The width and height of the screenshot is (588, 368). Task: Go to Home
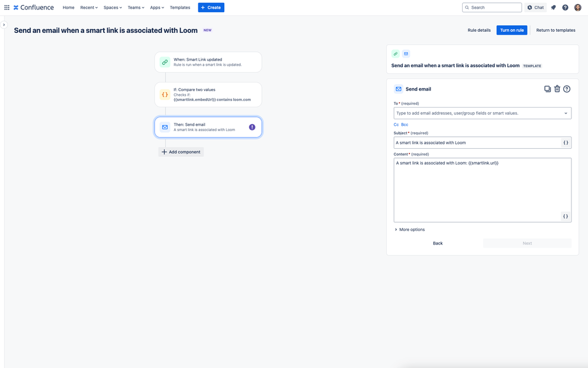tap(68, 8)
